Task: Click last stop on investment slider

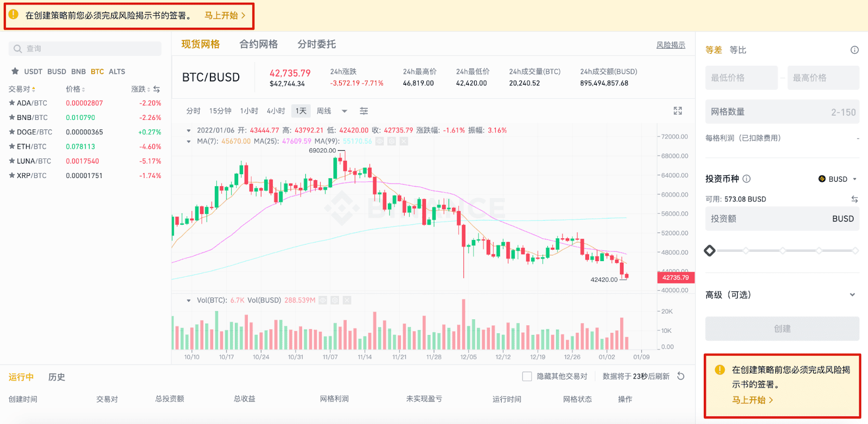Action: point(855,250)
